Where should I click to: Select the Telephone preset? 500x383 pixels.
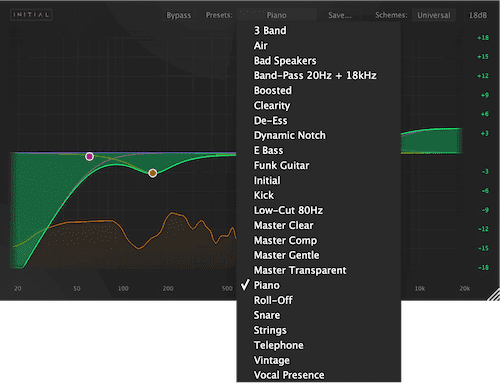point(318,345)
